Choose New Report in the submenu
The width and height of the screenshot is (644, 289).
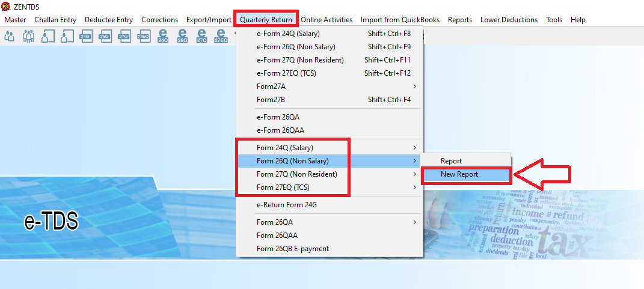(466, 174)
